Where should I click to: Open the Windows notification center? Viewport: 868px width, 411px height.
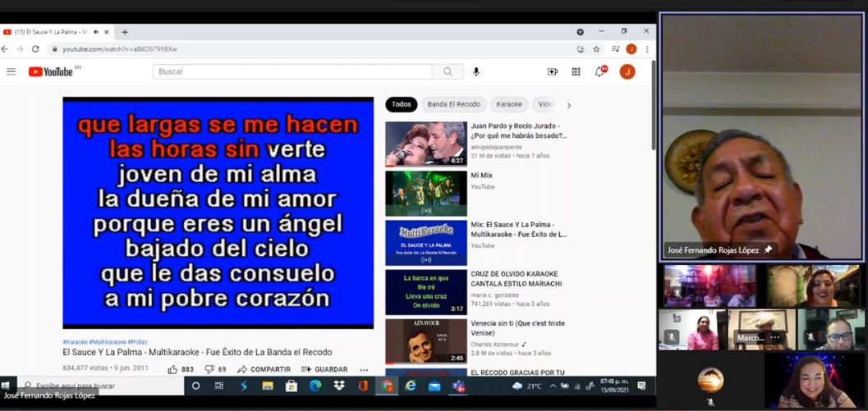click(641, 386)
